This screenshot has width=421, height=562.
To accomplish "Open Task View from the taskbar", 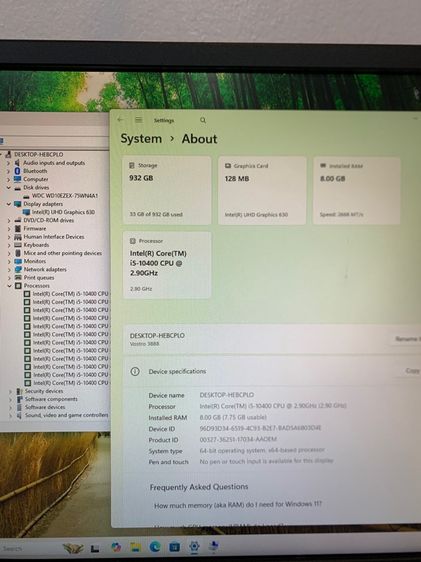I will click(x=95, y=548).
